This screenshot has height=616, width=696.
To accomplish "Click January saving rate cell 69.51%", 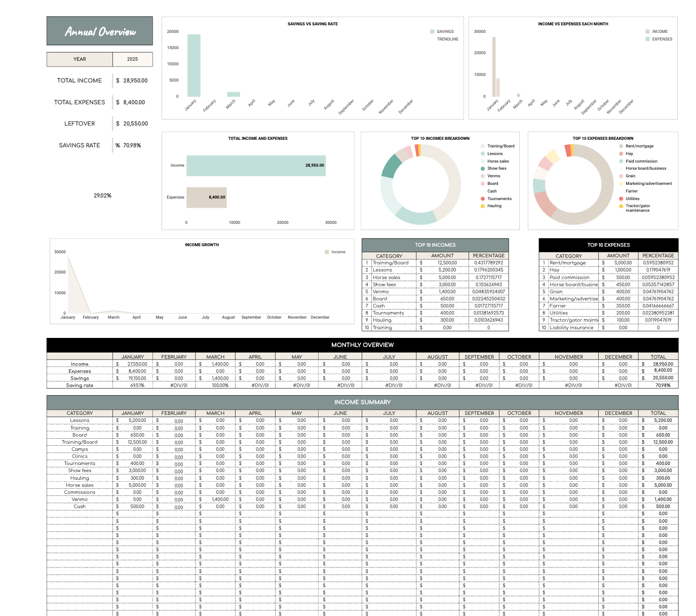I will pyautogui.click(x=133, y=386).
